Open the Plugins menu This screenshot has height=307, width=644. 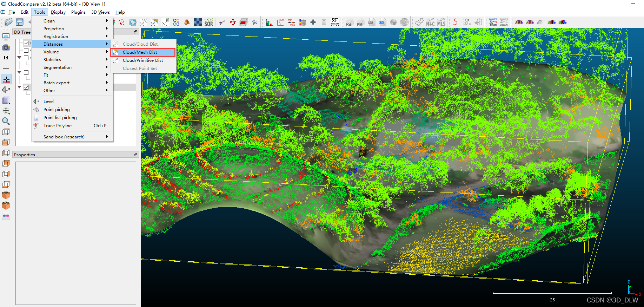78,12
